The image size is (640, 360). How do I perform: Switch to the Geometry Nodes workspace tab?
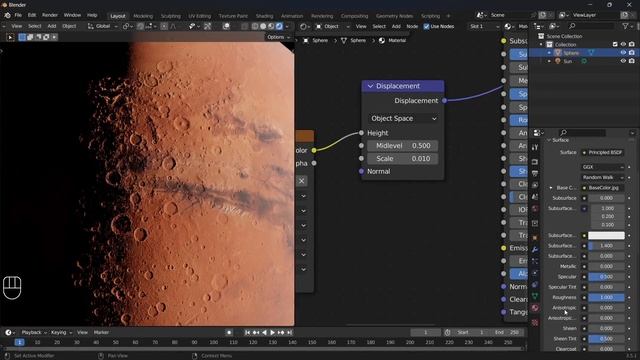[394, 16]
